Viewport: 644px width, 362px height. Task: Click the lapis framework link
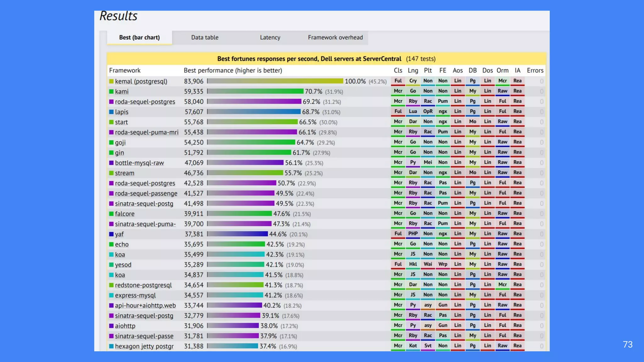coord(122,112)
